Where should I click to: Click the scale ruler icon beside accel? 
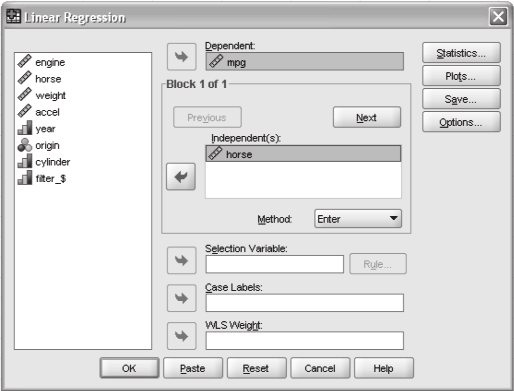[x=24, y=111]
